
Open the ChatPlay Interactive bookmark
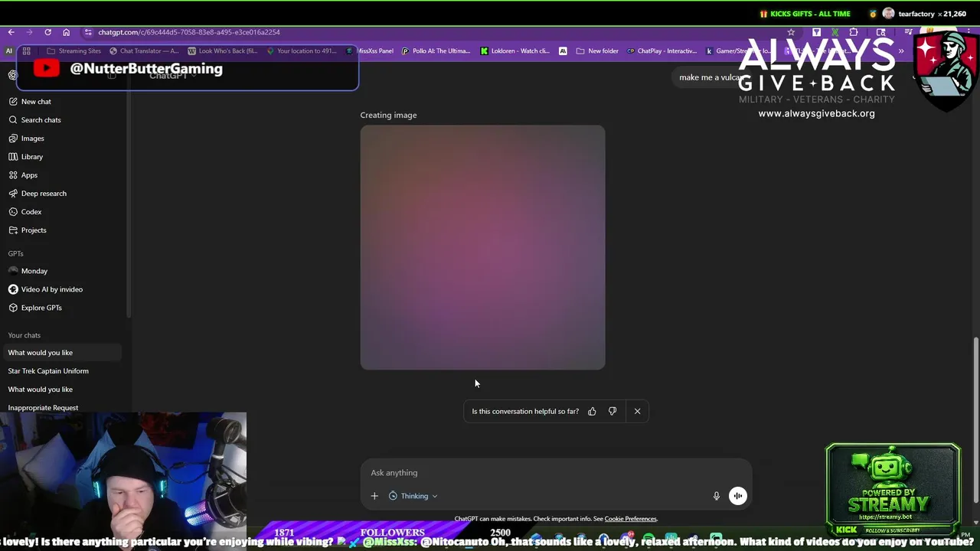[x=661, y=51]
